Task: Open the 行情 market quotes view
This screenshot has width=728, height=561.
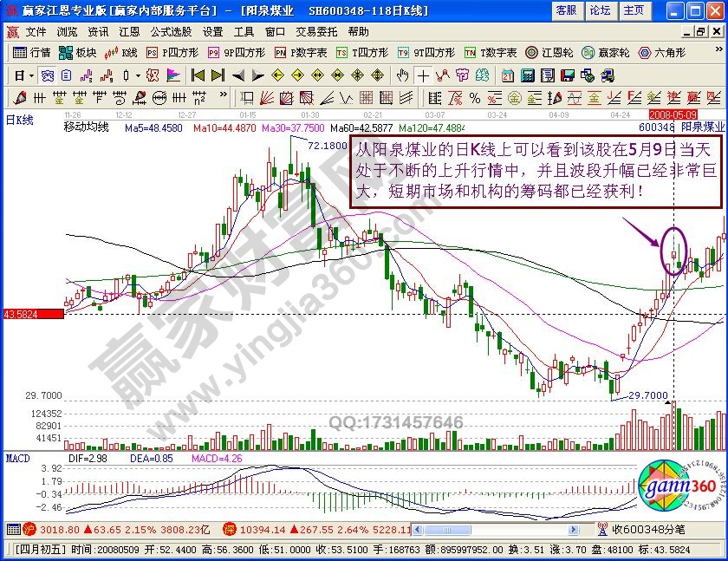Action: pyautogui.click(x=33, y=52)
